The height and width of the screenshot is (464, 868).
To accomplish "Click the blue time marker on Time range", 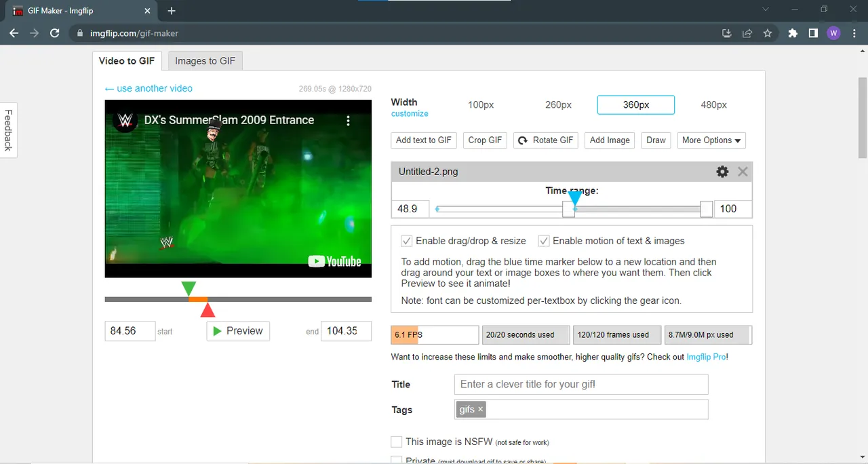I will pyautogui.click(x=574, y=199).
